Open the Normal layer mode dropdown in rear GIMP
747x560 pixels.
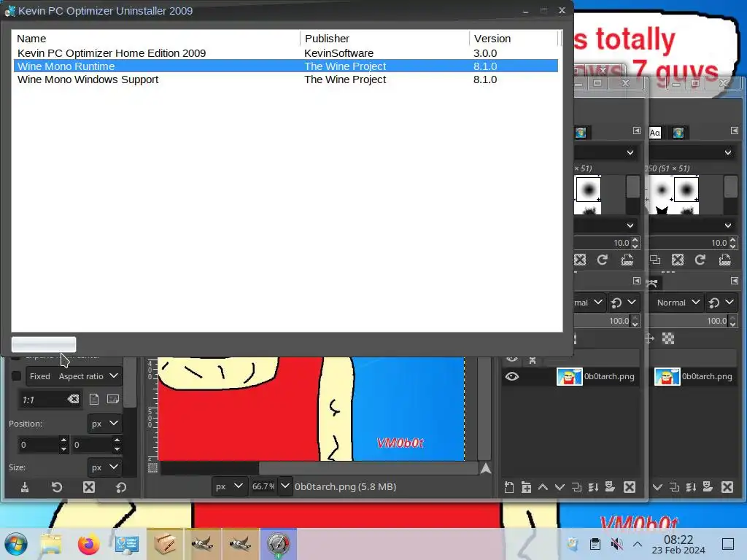point(677,303)
